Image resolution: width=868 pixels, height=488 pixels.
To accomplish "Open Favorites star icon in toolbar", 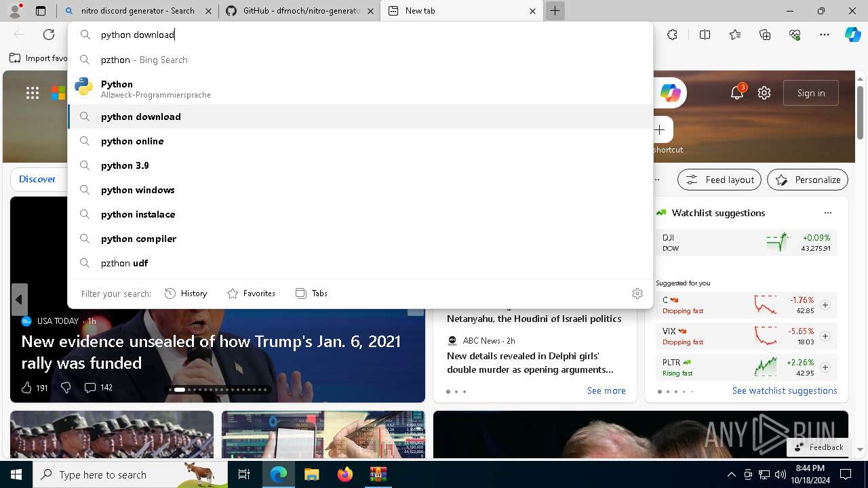I will pyautogui.click(x=735, y=35).
